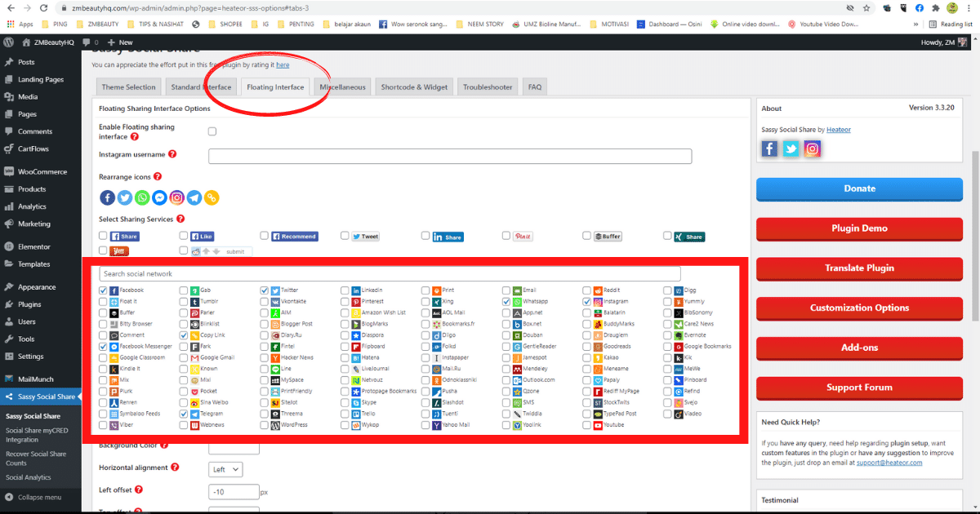Image resolution: width=980 pixels, height=514 pixels.
Task: Click browser reload icon
Action: coord(45,7)
